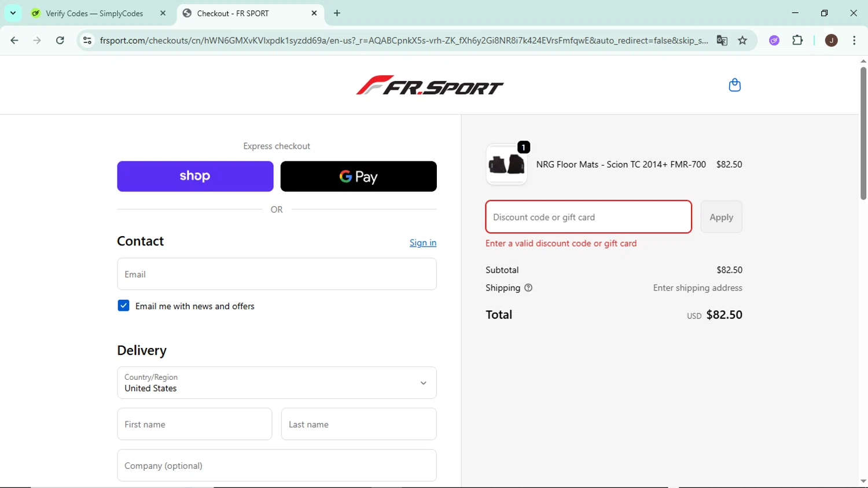Click the Last name field
Viewport: 868px width, 488px height.
(359, 424)
